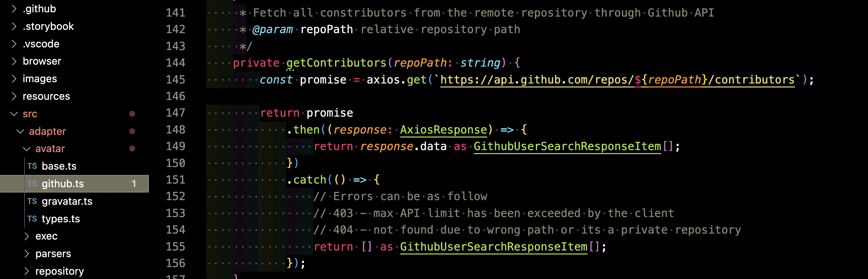868x279 pixels.
Task: Click the TS file icon for types.ts
Action: (x=32, y=219)
